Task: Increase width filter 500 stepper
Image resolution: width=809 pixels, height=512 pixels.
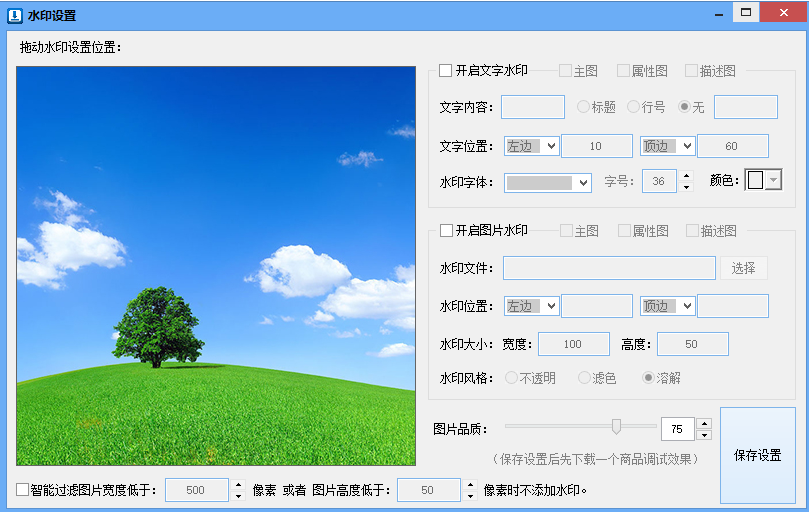Action: click(x=238, y=485)
